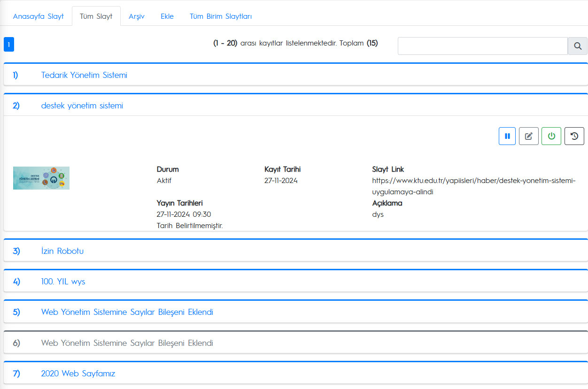This screenshot has height=389, width=588.
Task: Open the Tüm Birim Slaytları tab
Action: 221,16
